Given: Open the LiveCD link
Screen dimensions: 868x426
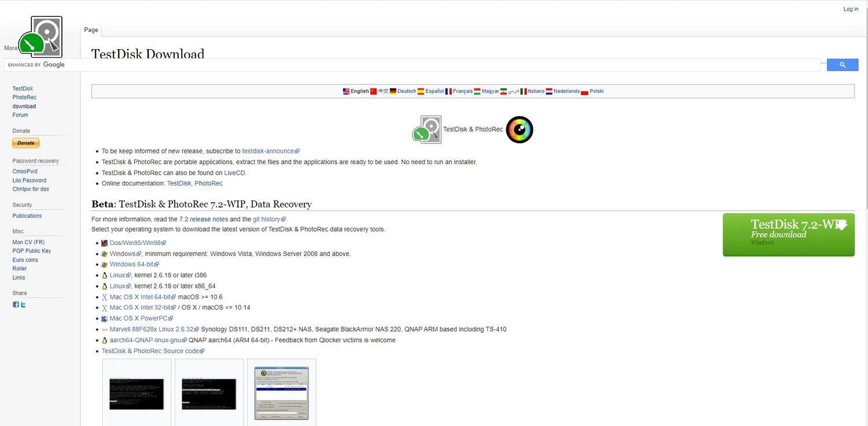Looking at the screenshot, I should 235,173.
